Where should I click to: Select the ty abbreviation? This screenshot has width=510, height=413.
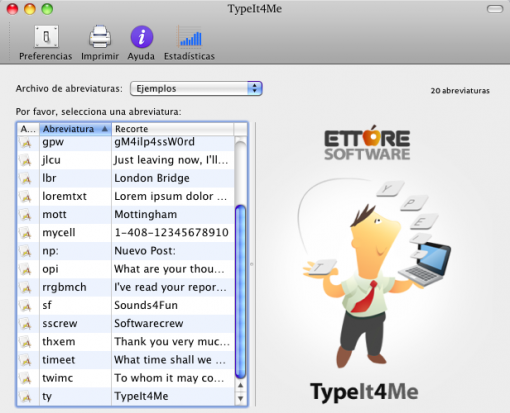tap(47, 397)
